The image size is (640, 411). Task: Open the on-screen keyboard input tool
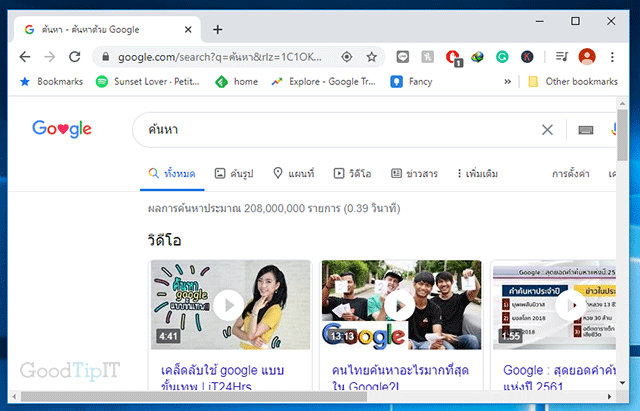coord(586,130)
